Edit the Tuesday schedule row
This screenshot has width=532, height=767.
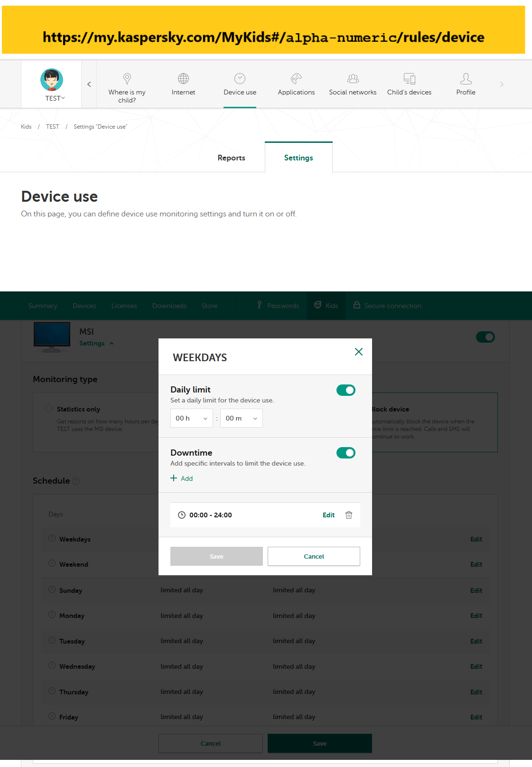click(x=476, y=641)
